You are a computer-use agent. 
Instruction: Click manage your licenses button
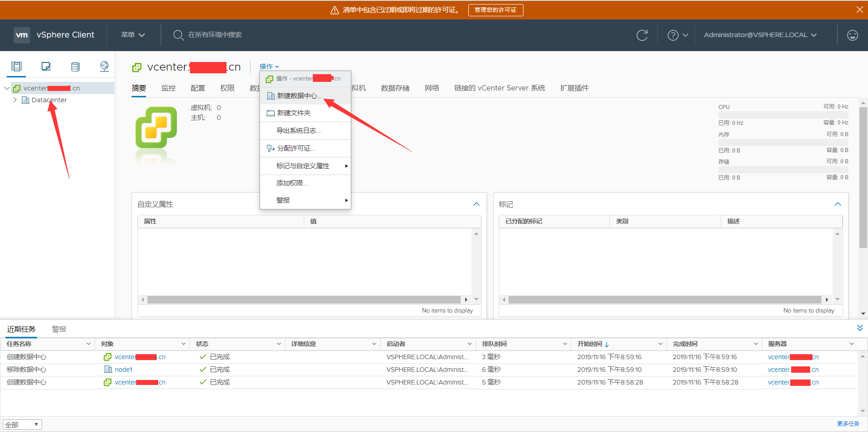pos(495,10)
